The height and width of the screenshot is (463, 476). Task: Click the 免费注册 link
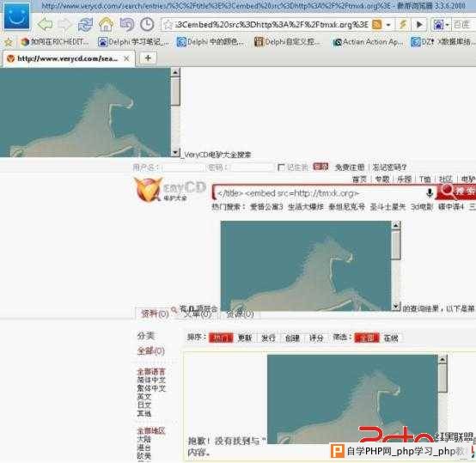(x=350, y=168)
